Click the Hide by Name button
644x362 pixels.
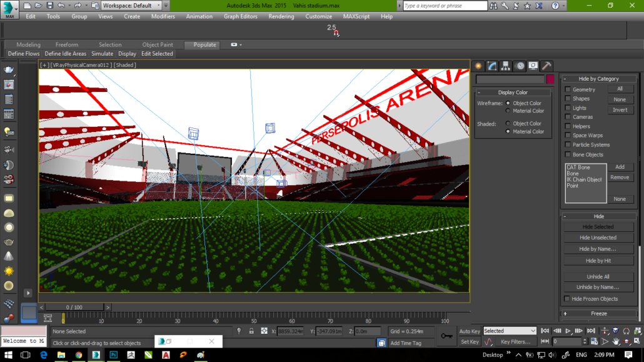(598, 249)
